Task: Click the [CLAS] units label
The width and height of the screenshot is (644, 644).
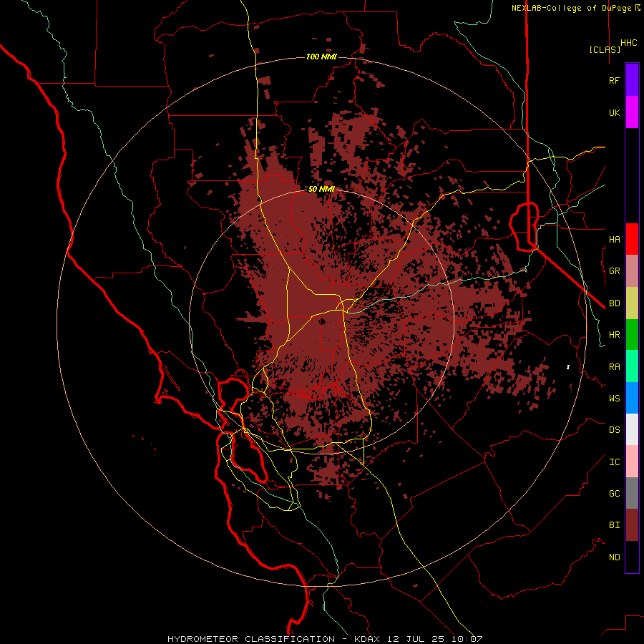Action: point(605,49)
